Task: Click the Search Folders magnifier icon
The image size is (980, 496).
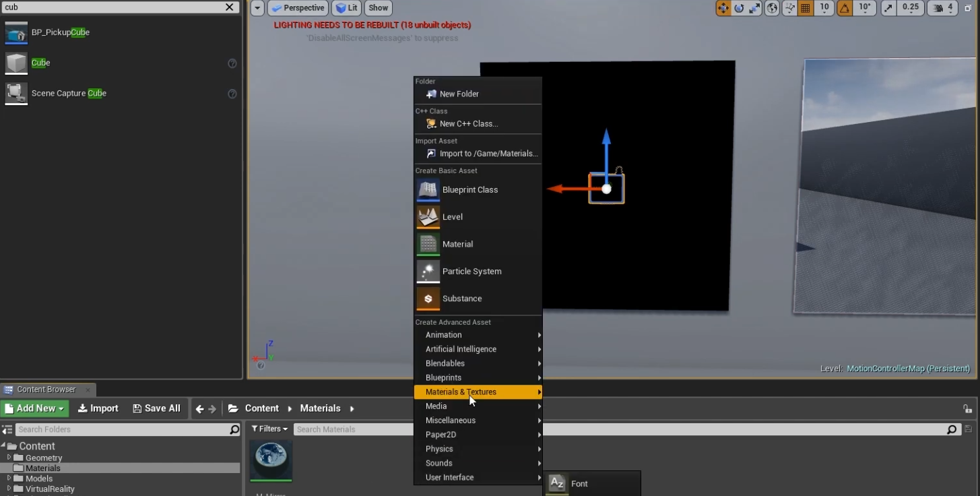Action: [x=234, y=429]
